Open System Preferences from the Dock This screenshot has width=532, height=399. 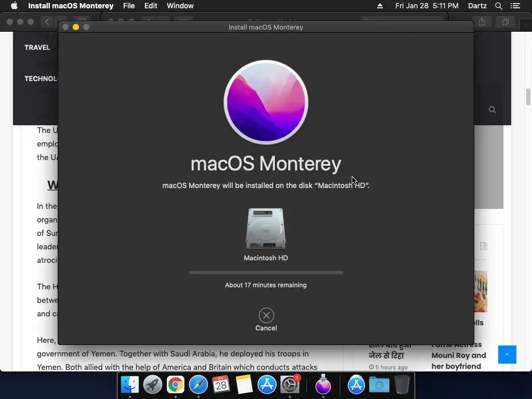tap(290, 385)
